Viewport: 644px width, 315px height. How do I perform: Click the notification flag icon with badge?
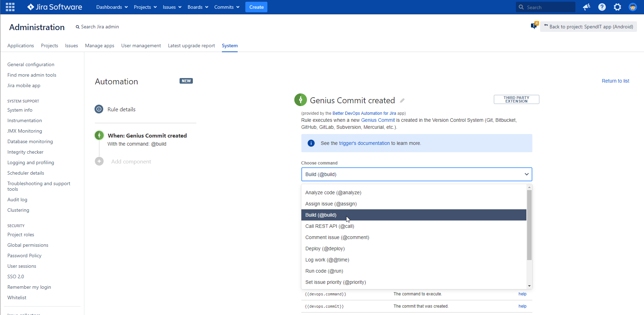click(x=534, y=26)
